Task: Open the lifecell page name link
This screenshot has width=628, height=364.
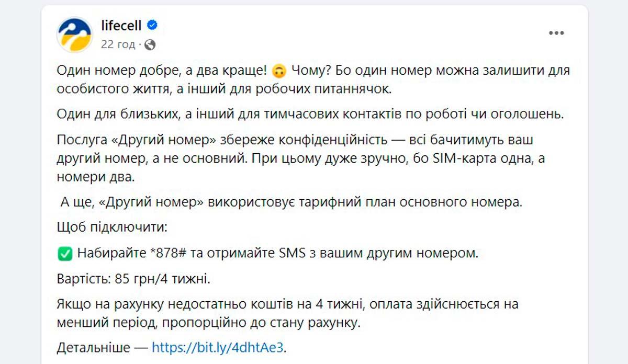Action: [x=121, y=25]
